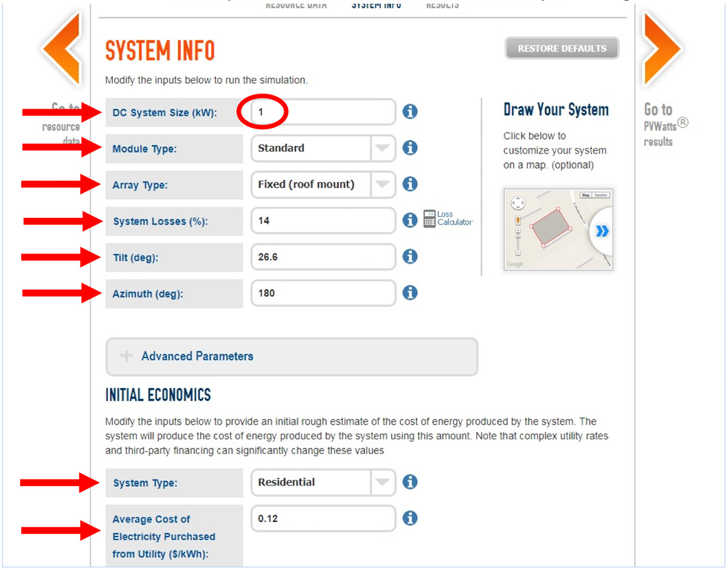Click the DC System Size input field
The width and height of the screenshot is (728, 570).
[x=323, y=112]
